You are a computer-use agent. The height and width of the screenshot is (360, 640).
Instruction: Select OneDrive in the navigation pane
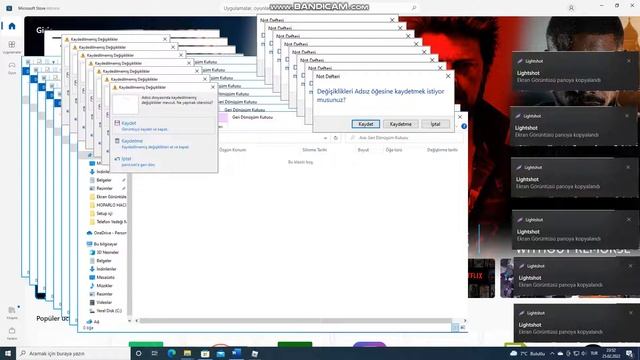pos(106,233)
